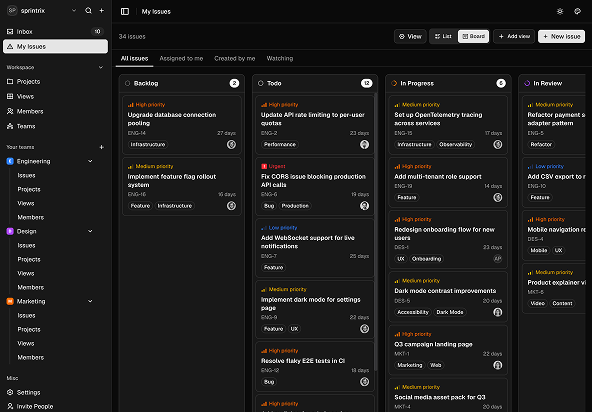
Task: Open Members under Workspace
Action: click(x=56, y=111)
